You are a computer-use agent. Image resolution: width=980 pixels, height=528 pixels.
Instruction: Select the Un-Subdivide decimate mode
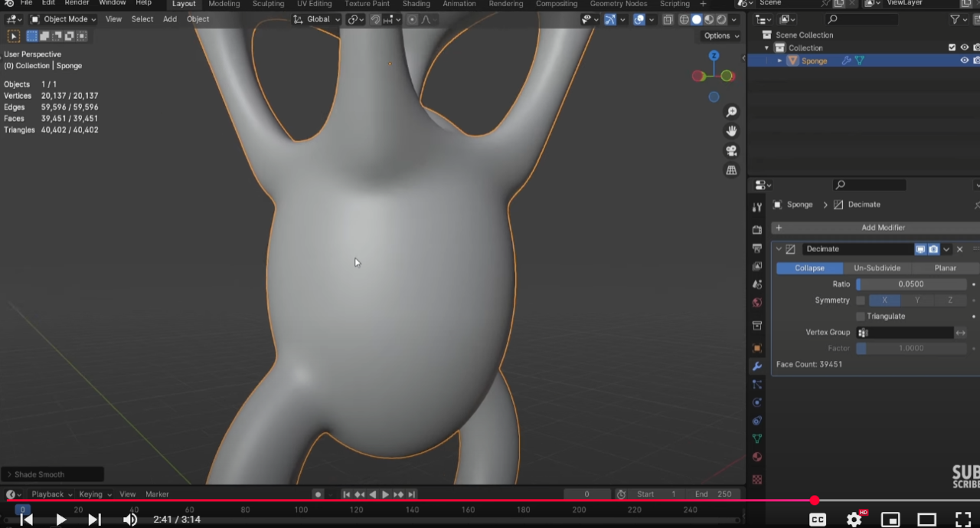click(877, 268)
